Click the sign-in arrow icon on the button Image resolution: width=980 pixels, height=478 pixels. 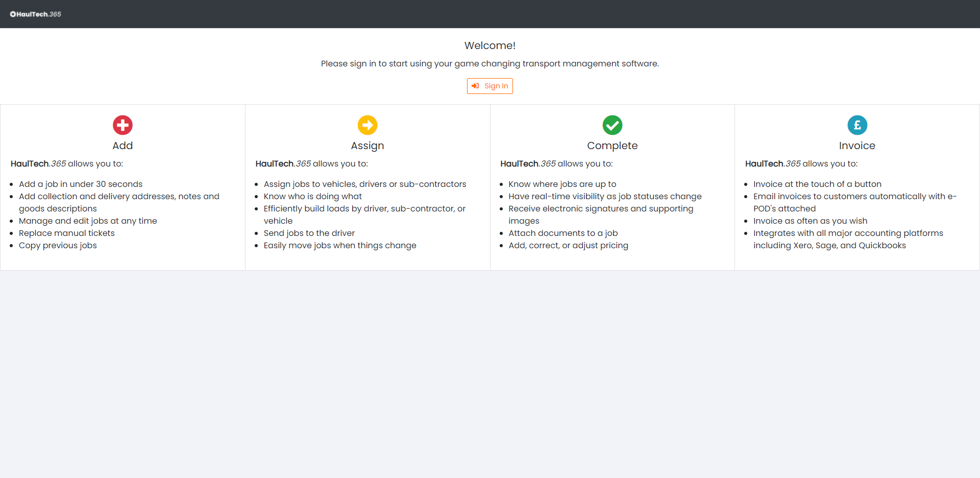coord(475,86)
